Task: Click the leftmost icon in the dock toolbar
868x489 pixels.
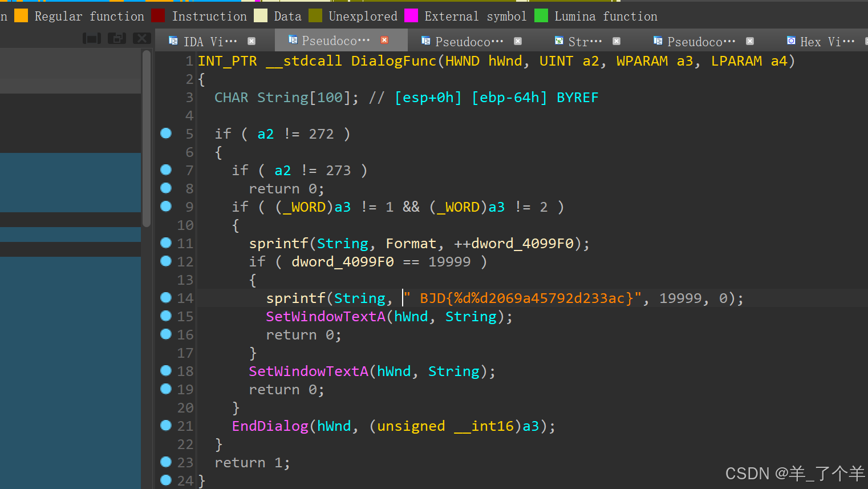Action: pyautogui.click(x=91, y=38)
